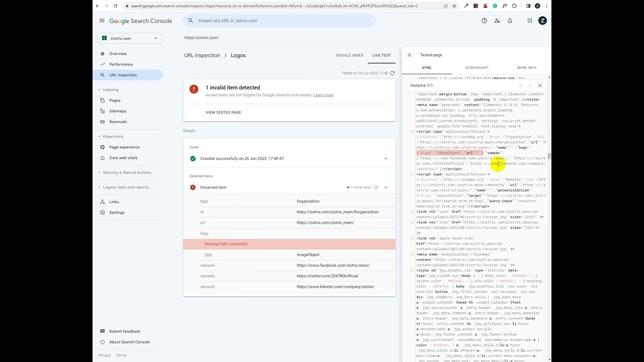
Task: Collapse the Experience section
Action: [113, 136]
